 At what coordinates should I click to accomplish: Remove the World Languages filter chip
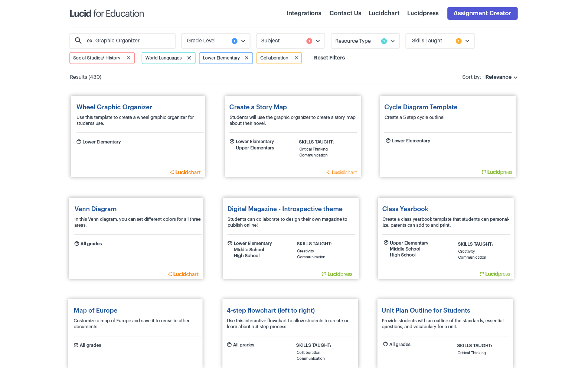189,58
